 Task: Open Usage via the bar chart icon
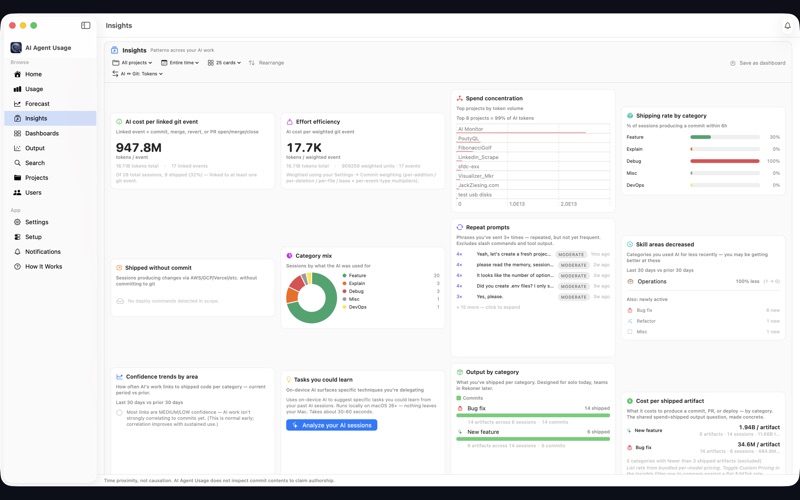tap(17, 89)
